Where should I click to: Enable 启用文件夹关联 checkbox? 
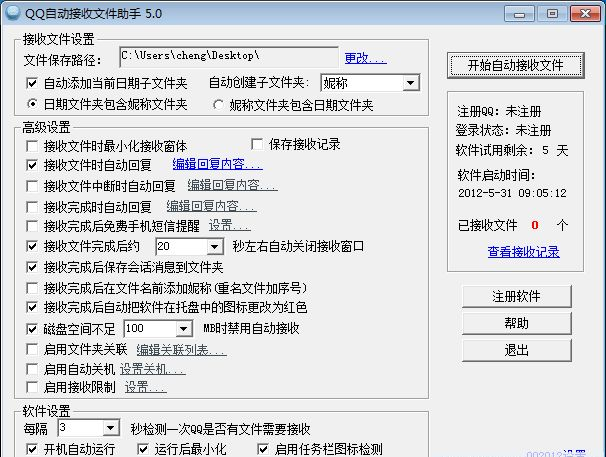(x=32, y=350)
